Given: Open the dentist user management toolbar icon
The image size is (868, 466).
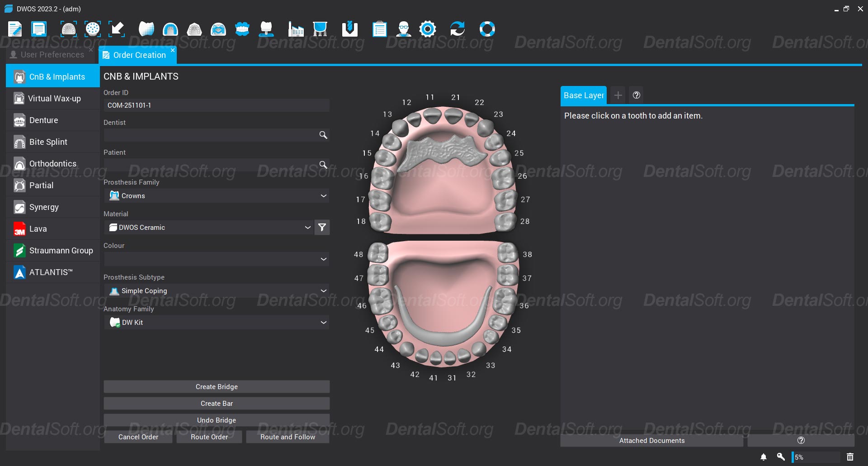Looking at the screenshot, I should click(404, 29).
